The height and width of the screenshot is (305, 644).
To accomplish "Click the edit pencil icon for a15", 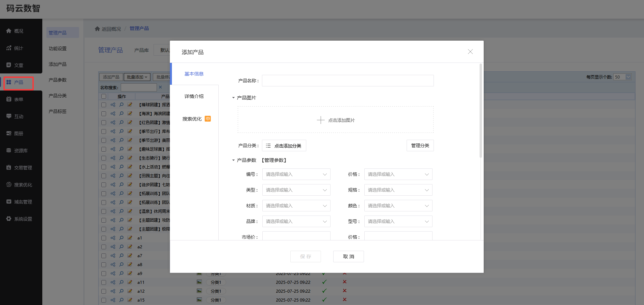I will tap(130, 300).
